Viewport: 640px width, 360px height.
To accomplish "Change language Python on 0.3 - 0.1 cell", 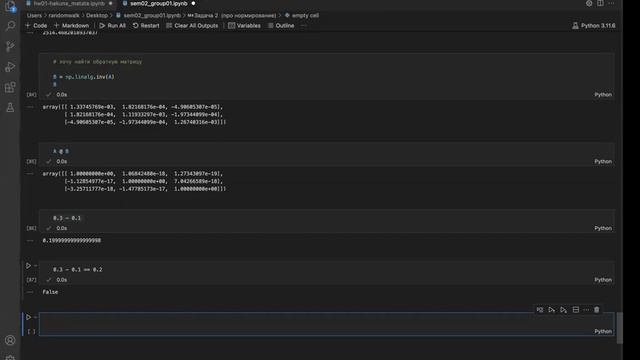I will point(603,228).
